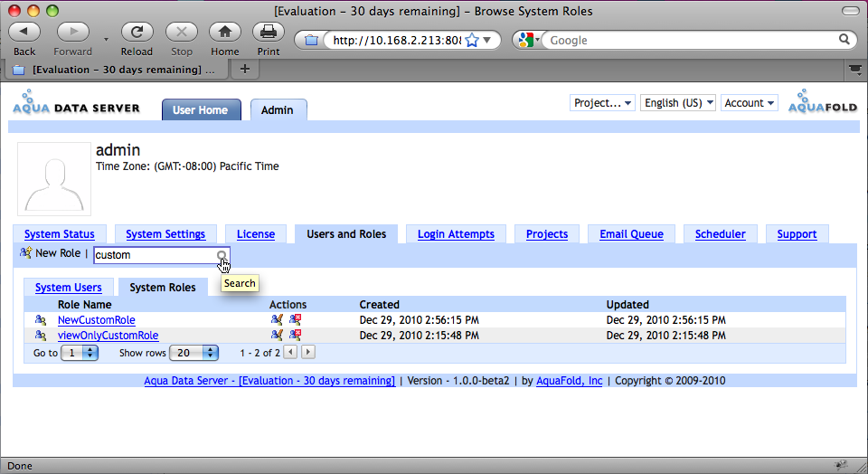Open the NewCustomRole link
The width and height of the screenshot is (868, 474).
click(97, 320)
